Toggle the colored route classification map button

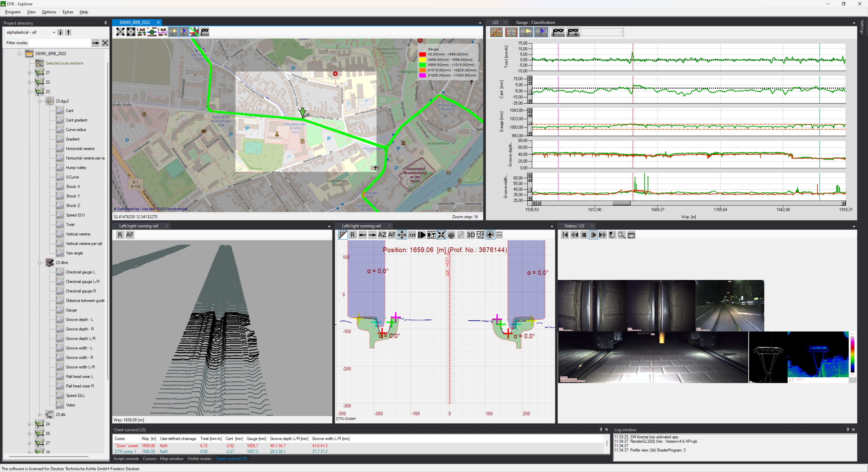click(194, 32)
